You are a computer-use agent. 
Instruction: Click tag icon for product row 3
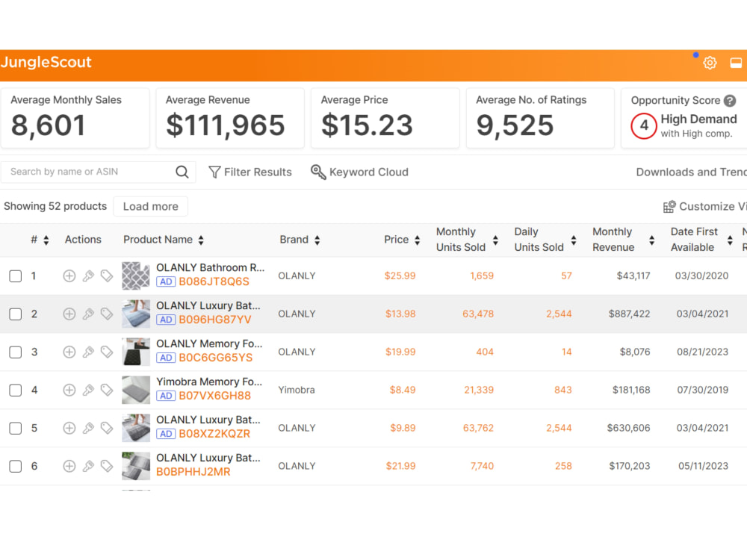click(x=107, y=352)
